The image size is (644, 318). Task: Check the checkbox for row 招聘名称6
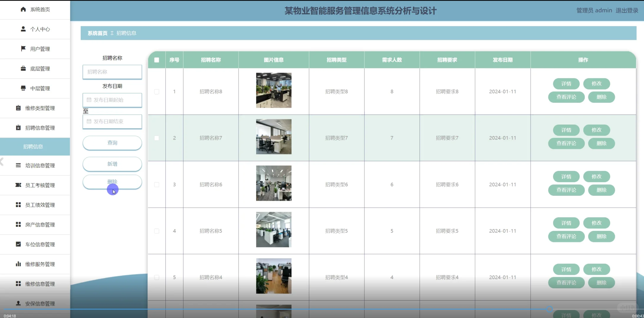click(157, 185)
